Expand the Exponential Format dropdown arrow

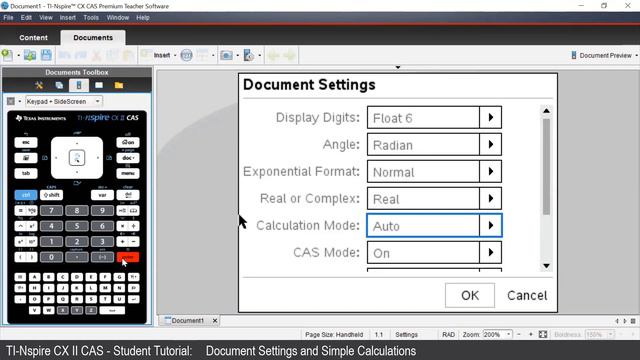point(491,171)
